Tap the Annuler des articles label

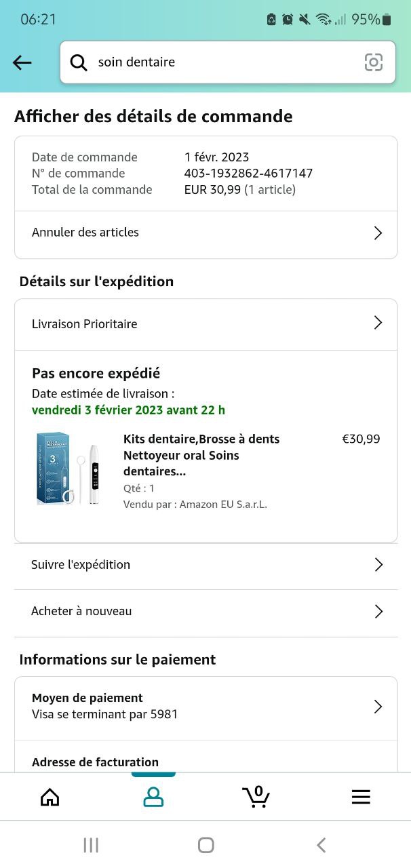coord(85,232)
